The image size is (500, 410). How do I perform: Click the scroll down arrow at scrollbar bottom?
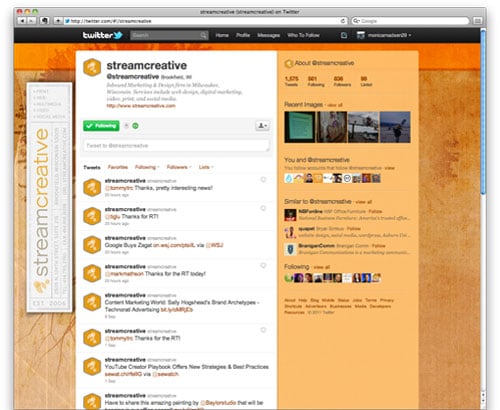(x=483, y=402)
